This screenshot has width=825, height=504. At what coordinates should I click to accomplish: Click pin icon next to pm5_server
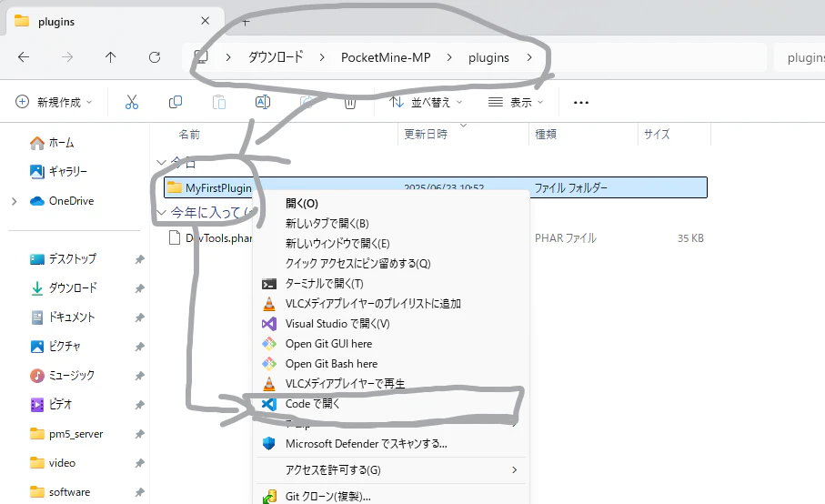(x=139, y=434)
